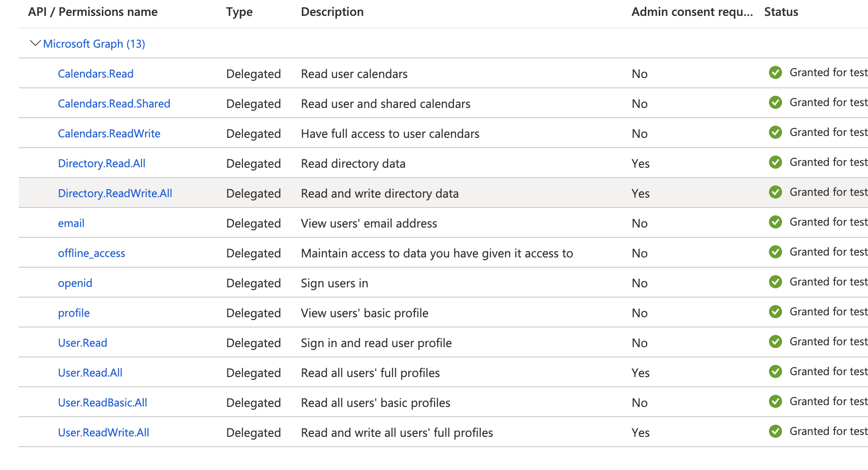Open the User.Read permission link
Screen dimensions: 868x470
pyautogui.click(x=83, y=343)
